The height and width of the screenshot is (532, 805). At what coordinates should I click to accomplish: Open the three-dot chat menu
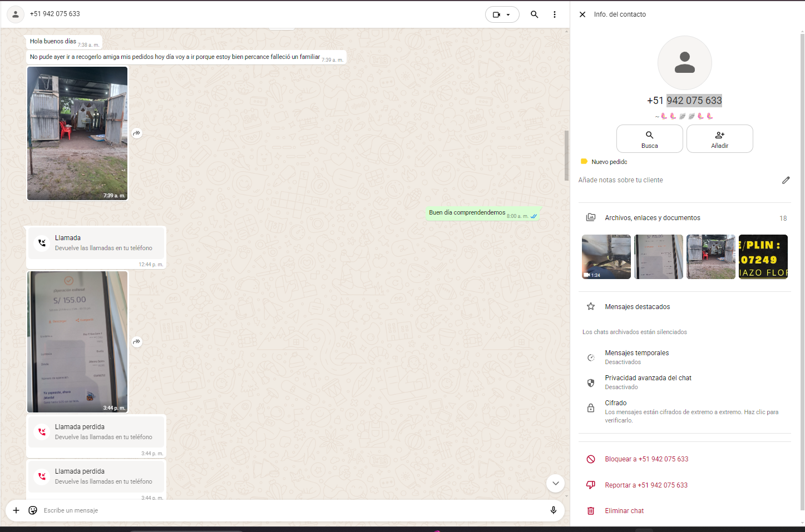click(554, 14)
